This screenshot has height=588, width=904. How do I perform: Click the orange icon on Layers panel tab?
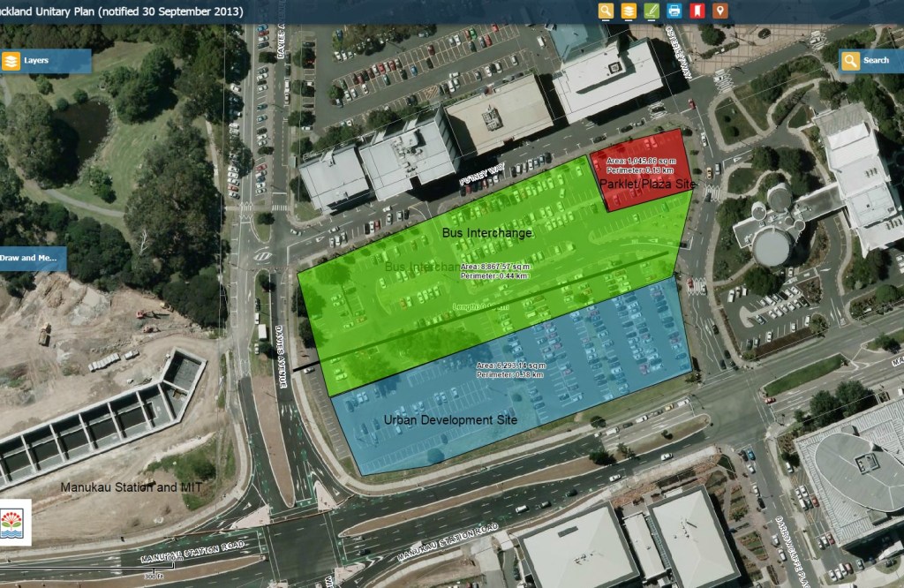click(x=11, y=61)
